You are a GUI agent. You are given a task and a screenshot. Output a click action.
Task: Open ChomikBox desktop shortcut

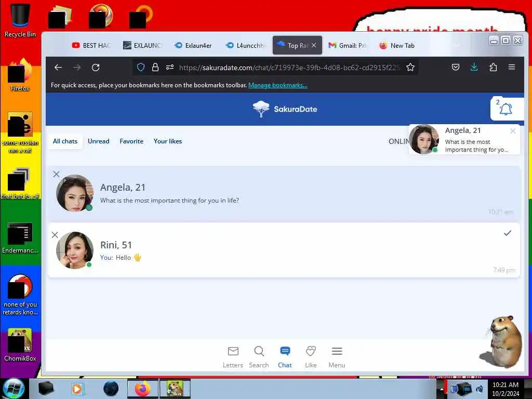point(20,345)
